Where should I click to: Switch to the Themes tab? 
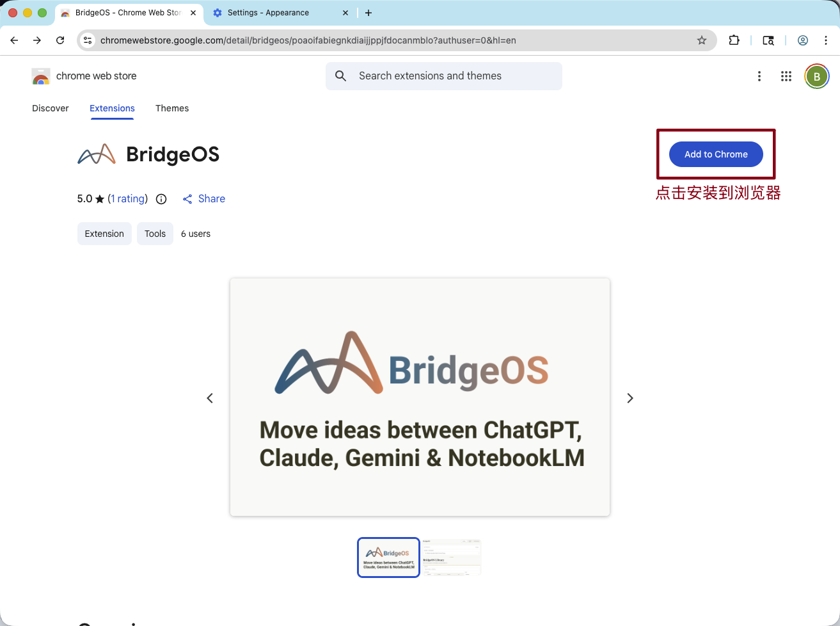click(171, 108)
